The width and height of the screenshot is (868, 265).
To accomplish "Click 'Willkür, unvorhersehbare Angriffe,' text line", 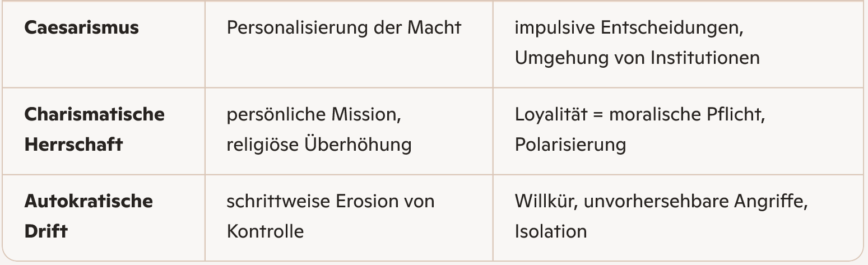I will point(661,201).
